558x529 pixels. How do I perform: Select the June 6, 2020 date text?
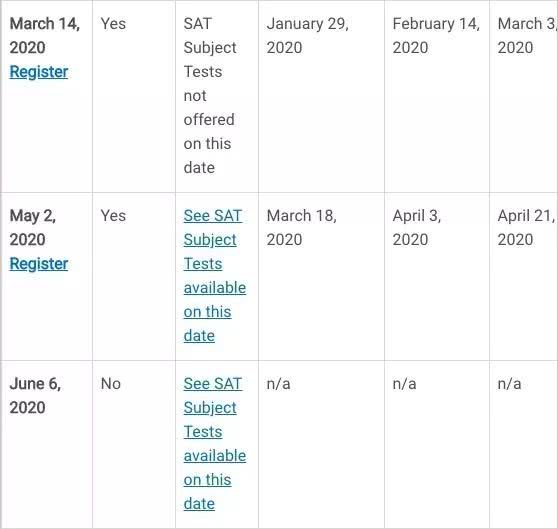coord(35,395)
